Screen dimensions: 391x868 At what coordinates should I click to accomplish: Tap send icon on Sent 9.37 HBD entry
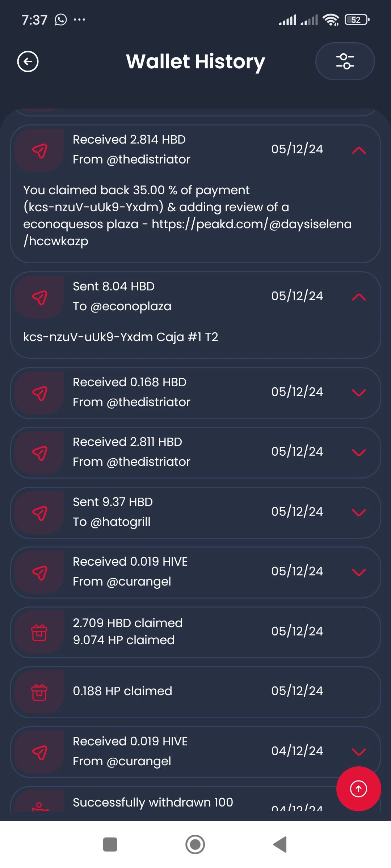39,513
